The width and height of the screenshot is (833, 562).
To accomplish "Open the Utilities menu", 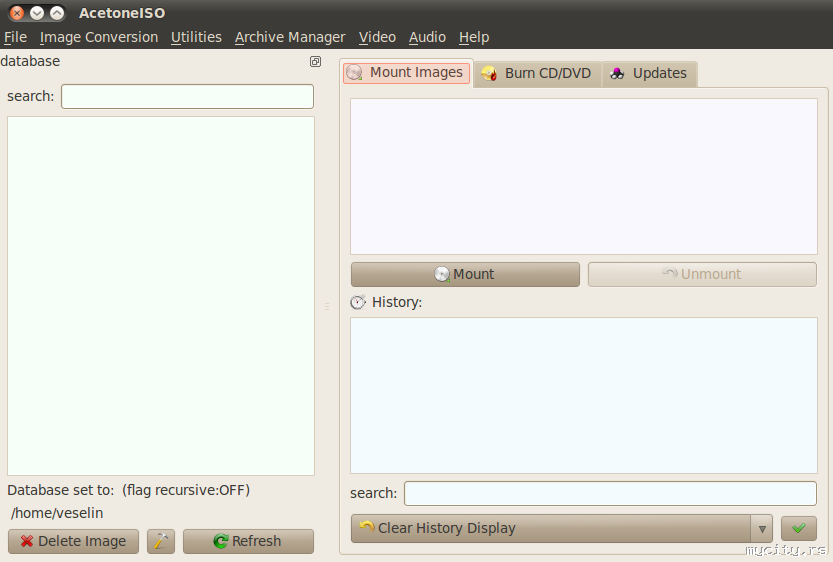I will click(x=196, y=37).
